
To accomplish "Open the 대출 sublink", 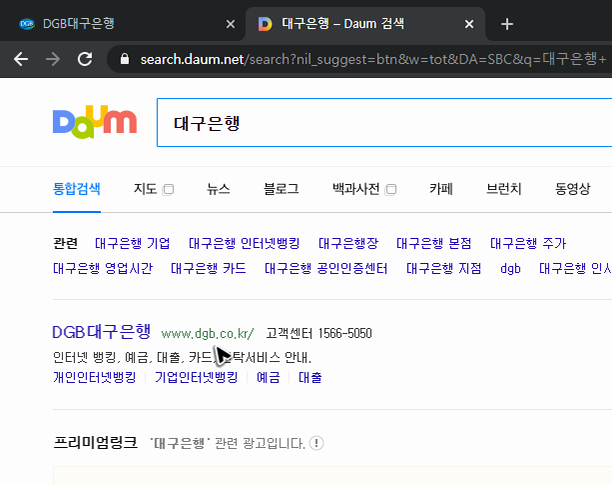I will [x=310, y=377].
